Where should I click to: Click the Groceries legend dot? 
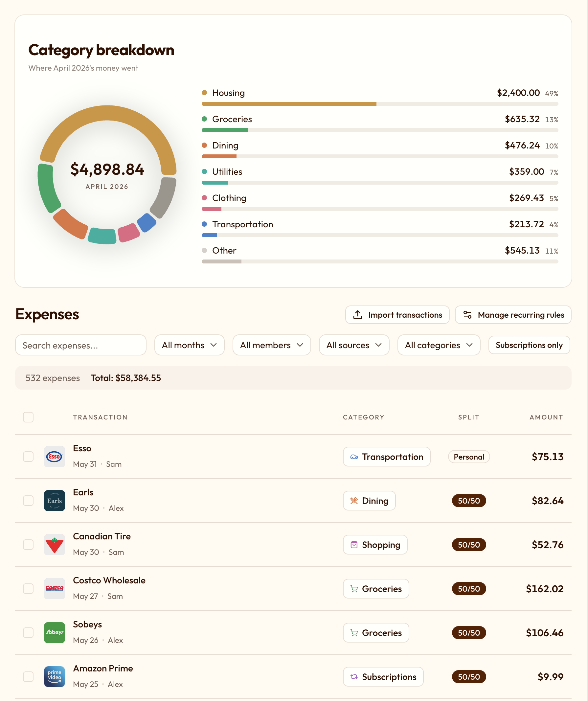pos(204,119)
